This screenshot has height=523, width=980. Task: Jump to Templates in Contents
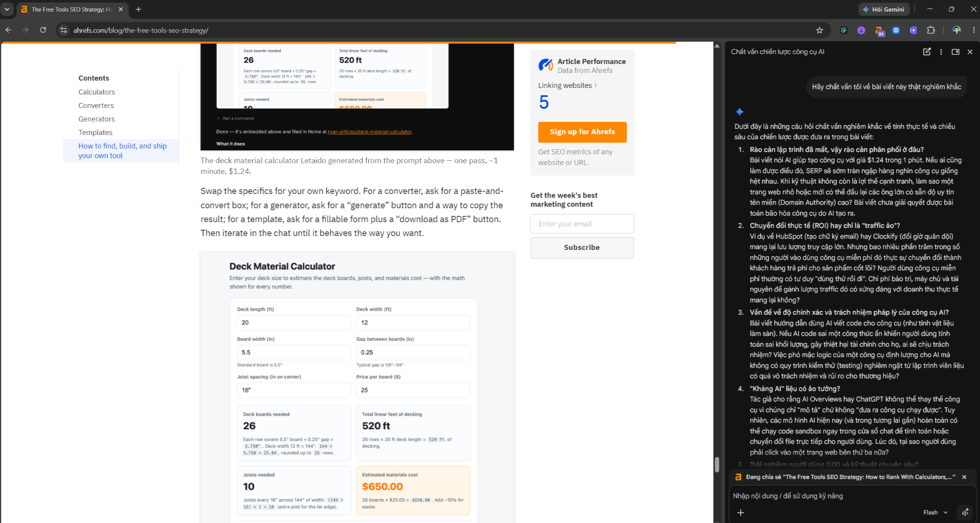[95, 132]
